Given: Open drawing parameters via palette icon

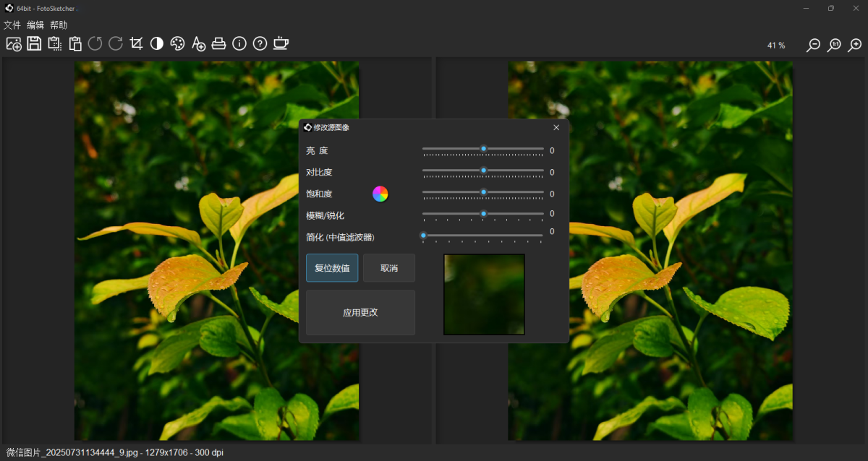Looking at the screenshot, I should [x=177, y=44].
